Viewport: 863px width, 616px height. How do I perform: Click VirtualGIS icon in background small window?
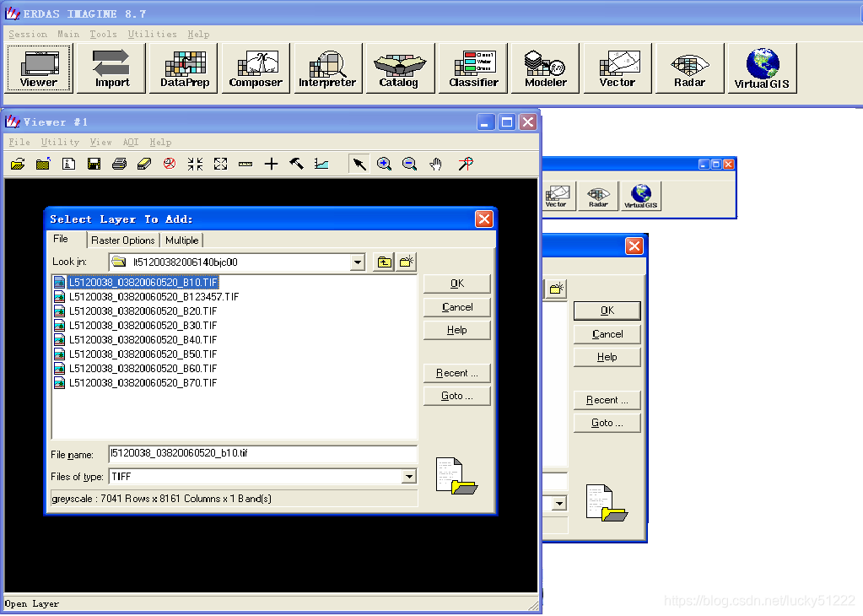(640, 196)
